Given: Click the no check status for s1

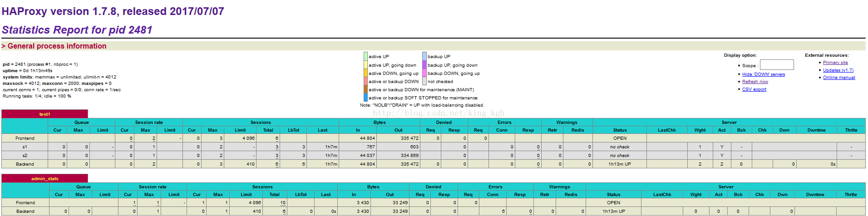Looking at the screenshot, I should click(x=620, y=147).
